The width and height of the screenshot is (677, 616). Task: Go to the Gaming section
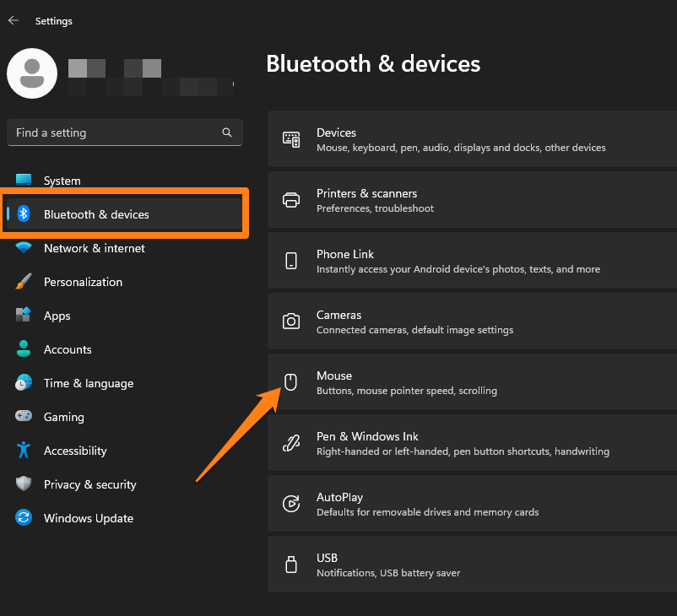(64, 417)
